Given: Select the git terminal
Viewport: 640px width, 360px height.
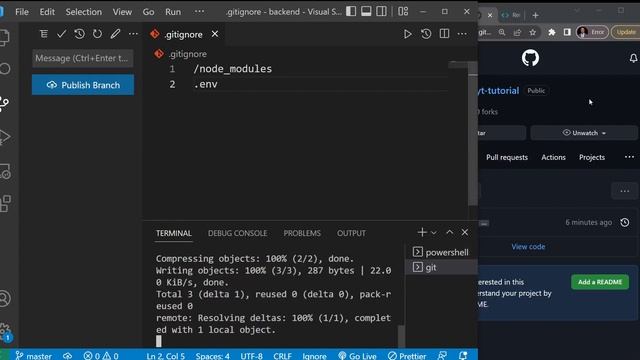Looking at the screenshot, I should coord(441,267).
